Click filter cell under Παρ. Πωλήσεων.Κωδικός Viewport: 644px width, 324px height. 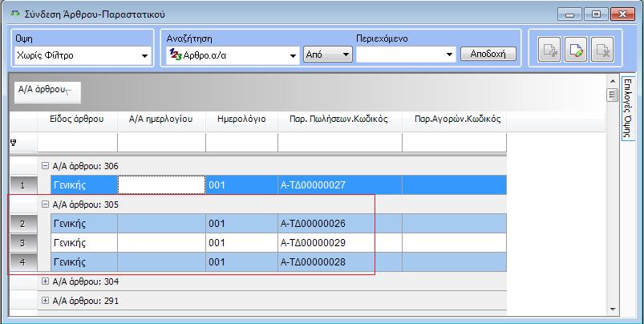point(340,143)
